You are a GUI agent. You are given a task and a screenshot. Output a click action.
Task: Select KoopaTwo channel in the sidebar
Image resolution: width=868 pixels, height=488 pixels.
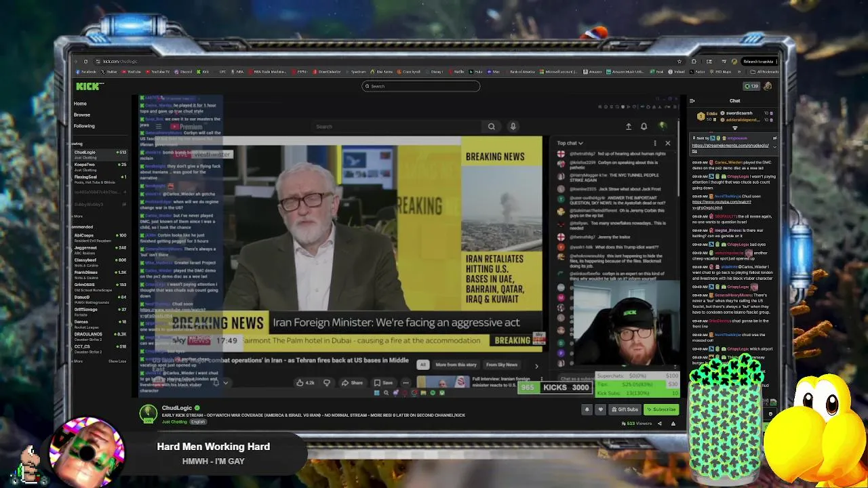click(100, 166)
